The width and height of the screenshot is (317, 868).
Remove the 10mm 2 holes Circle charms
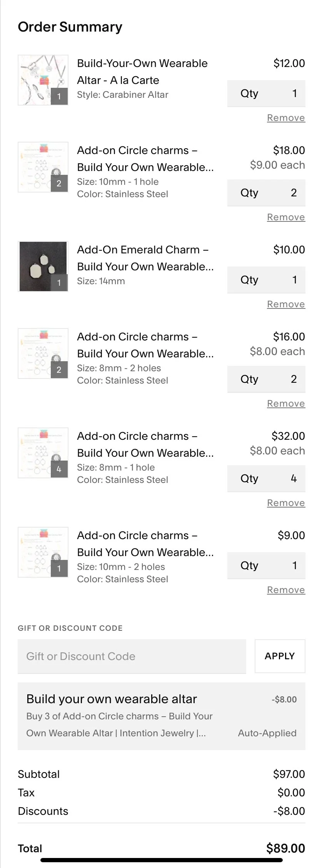[x=286, y=590]
